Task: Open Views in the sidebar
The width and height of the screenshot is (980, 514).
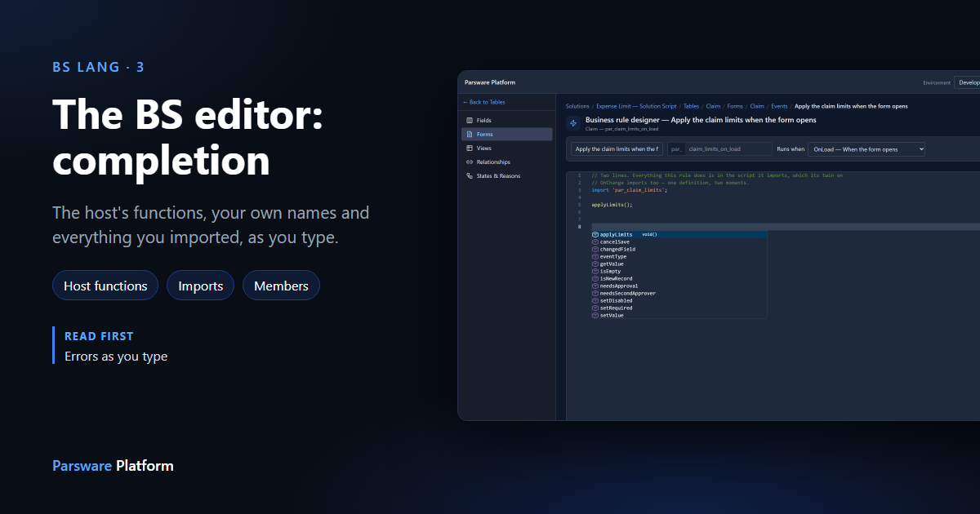Action: [x=506, y=148]
